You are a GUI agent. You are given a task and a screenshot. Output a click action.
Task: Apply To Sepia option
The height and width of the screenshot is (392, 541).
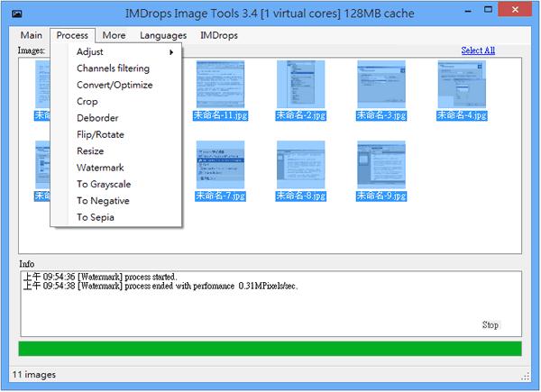pos(116,217)
